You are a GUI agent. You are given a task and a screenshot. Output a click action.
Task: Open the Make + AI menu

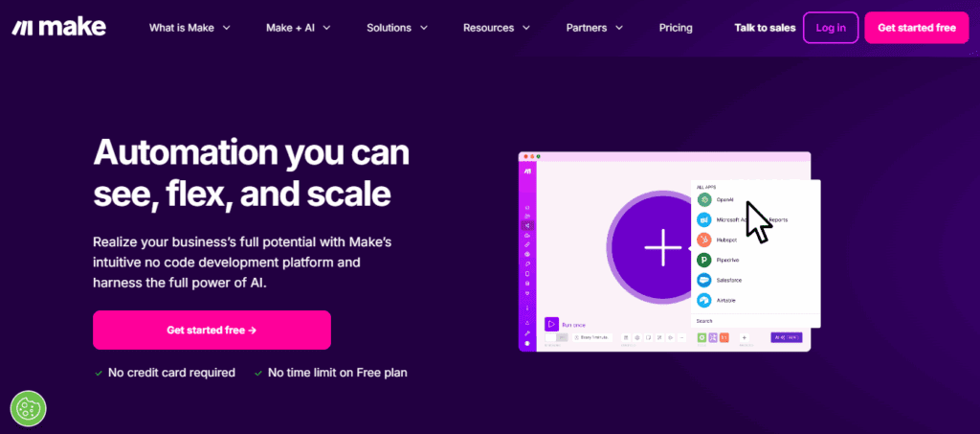point(299,28)
